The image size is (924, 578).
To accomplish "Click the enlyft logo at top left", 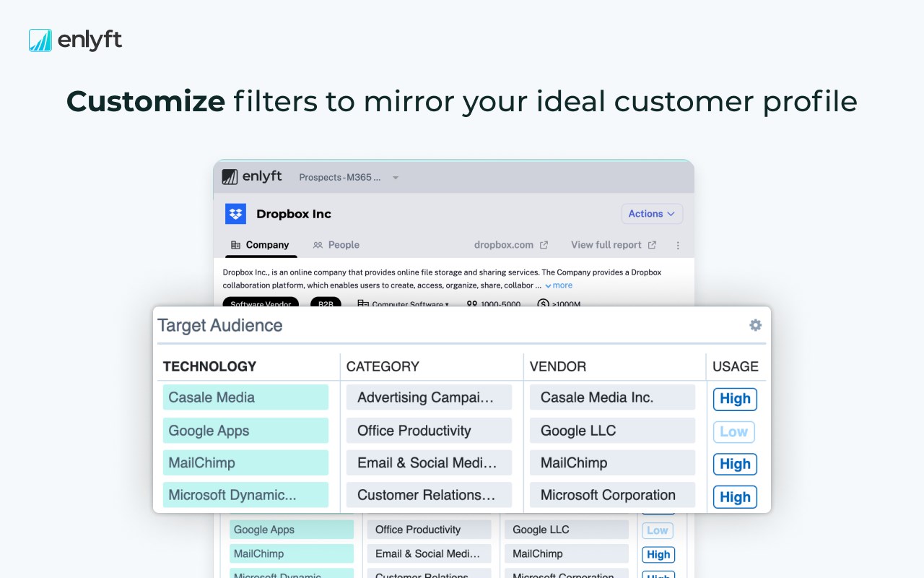I will pyautogui.click(x=75, y=40).
